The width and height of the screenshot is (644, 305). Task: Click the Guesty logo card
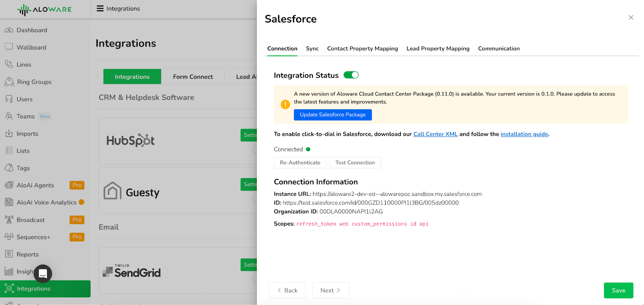[132, 191]
